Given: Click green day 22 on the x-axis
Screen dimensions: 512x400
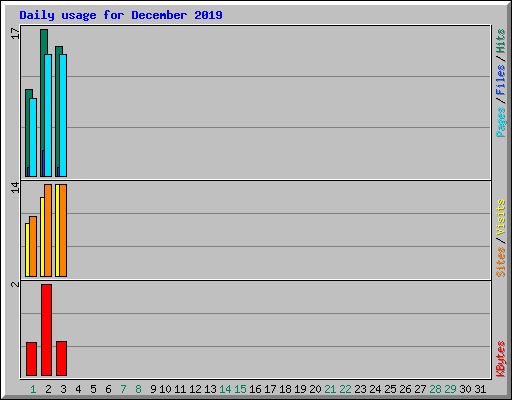Looking at the screenshot, I should click(x=345, y=389).
